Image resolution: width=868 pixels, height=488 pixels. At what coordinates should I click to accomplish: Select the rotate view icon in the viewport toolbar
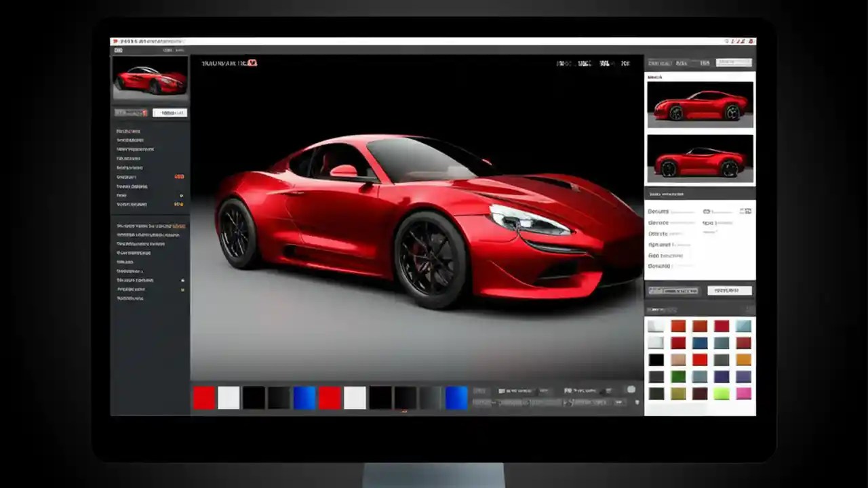583,63
